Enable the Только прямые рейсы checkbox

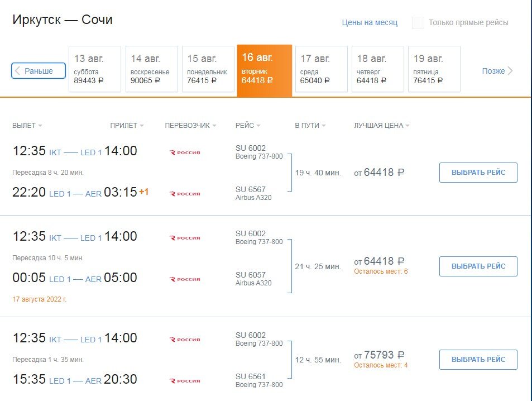tap(418, 23)
